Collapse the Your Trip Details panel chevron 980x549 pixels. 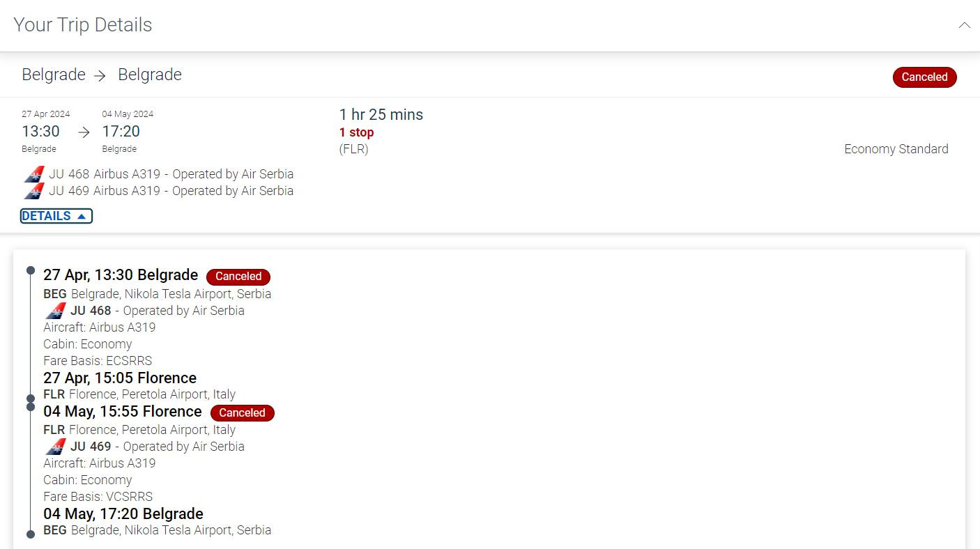pos(964,25)
